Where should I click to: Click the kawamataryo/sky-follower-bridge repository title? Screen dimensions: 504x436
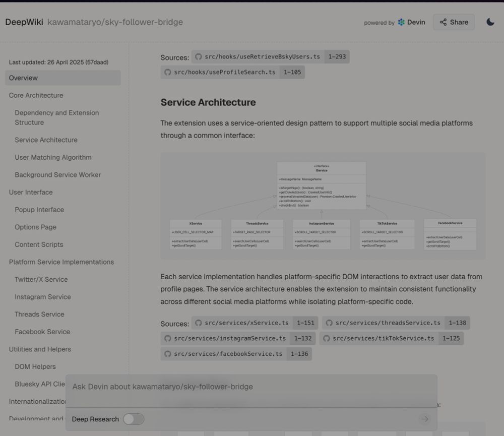tap(115, 22)
